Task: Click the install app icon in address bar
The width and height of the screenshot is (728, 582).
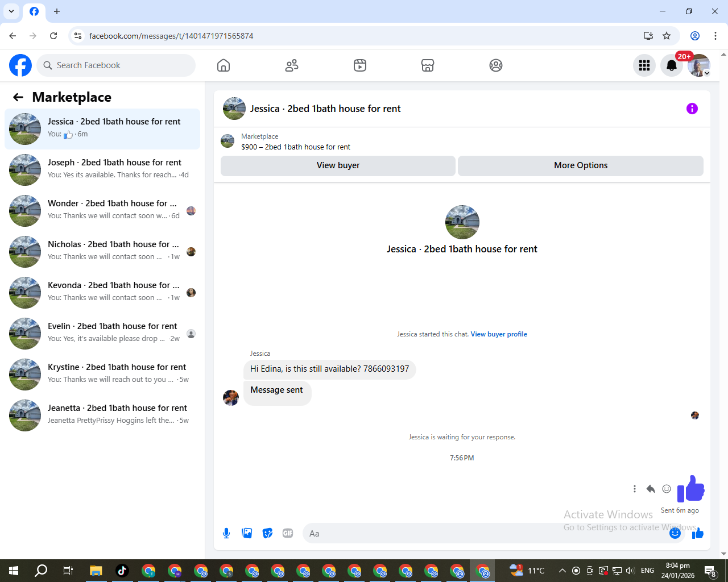Action: click(x=648, y=36)
